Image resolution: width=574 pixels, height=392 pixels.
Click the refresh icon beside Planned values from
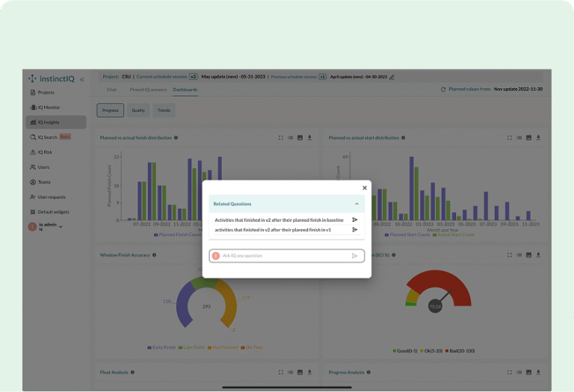coord(443,89)
